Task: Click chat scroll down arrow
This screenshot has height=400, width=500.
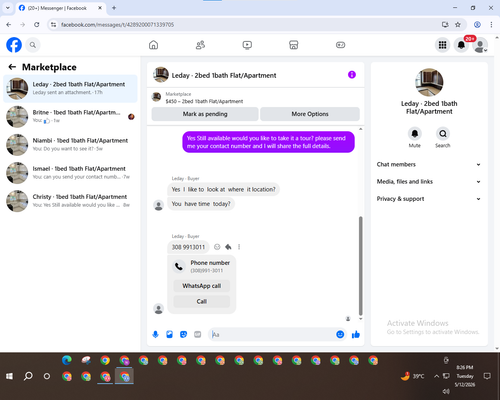Action: click(360, 319)
